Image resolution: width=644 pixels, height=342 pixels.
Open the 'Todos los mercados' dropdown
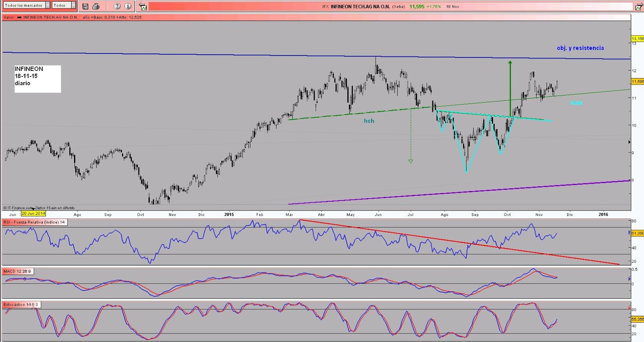coord(27,5)
